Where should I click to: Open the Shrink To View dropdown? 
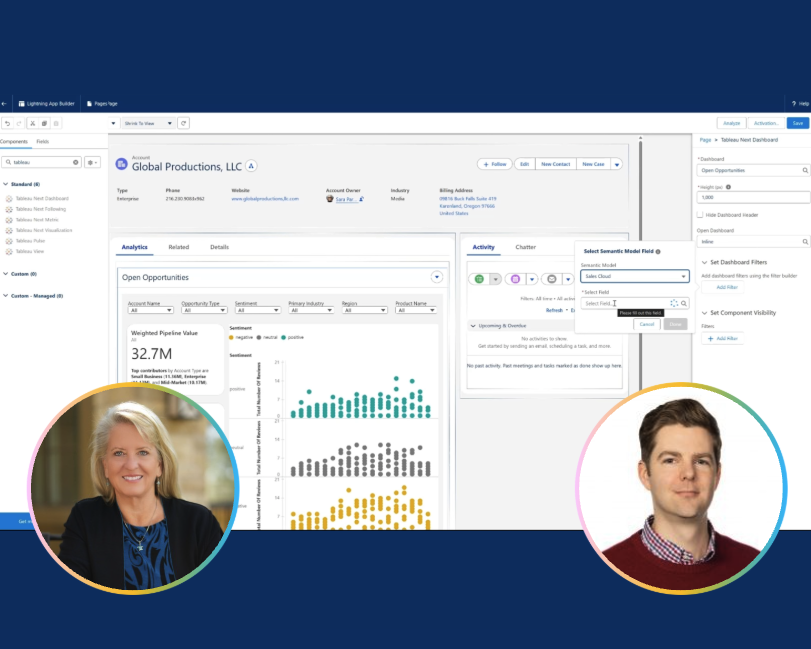click(148, 123)
